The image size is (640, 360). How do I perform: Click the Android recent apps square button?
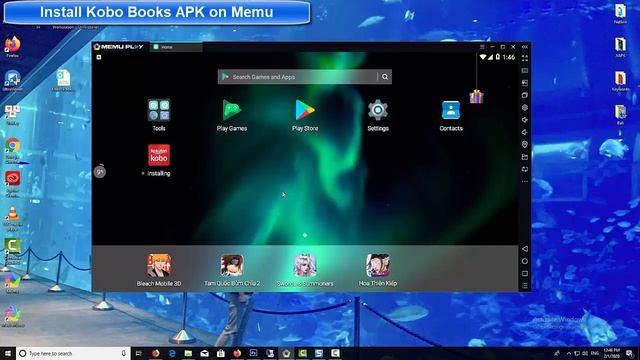525,273
